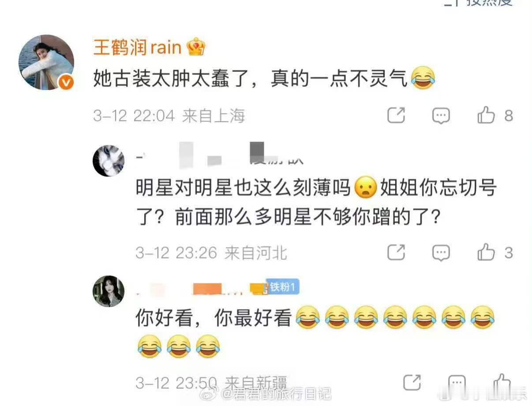Image resolution: width=532 pixels, height=406 pixels.
Task: Share 王鹤润rain's comment
Action: (x=396, y=116)
